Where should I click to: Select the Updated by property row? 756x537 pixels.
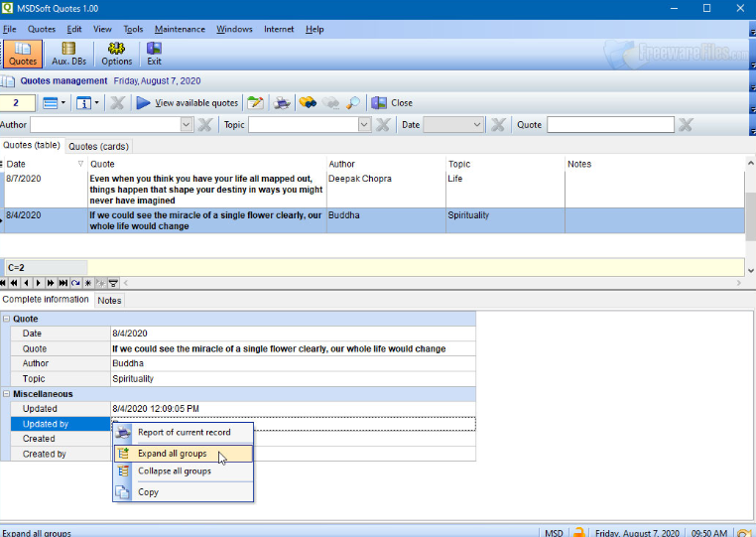pyautogui.click(x=243, y=424)
